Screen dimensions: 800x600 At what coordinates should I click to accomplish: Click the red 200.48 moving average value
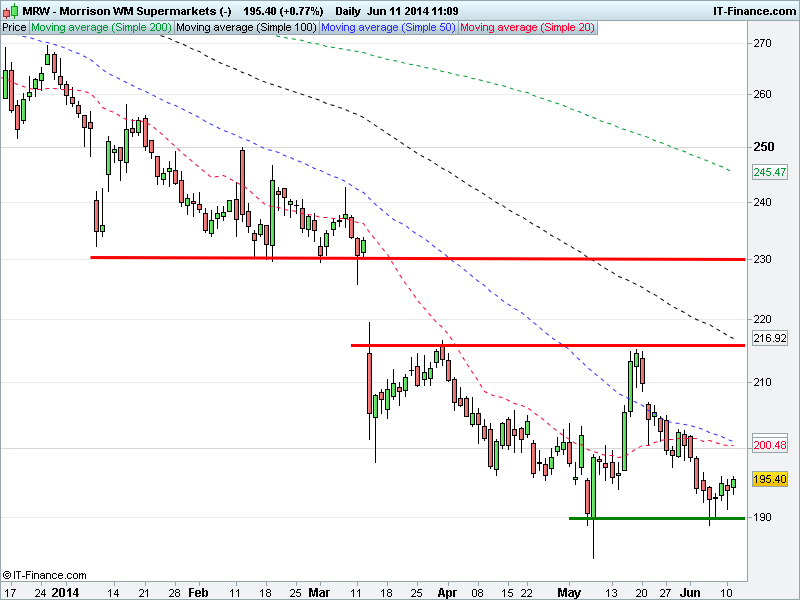769,445
